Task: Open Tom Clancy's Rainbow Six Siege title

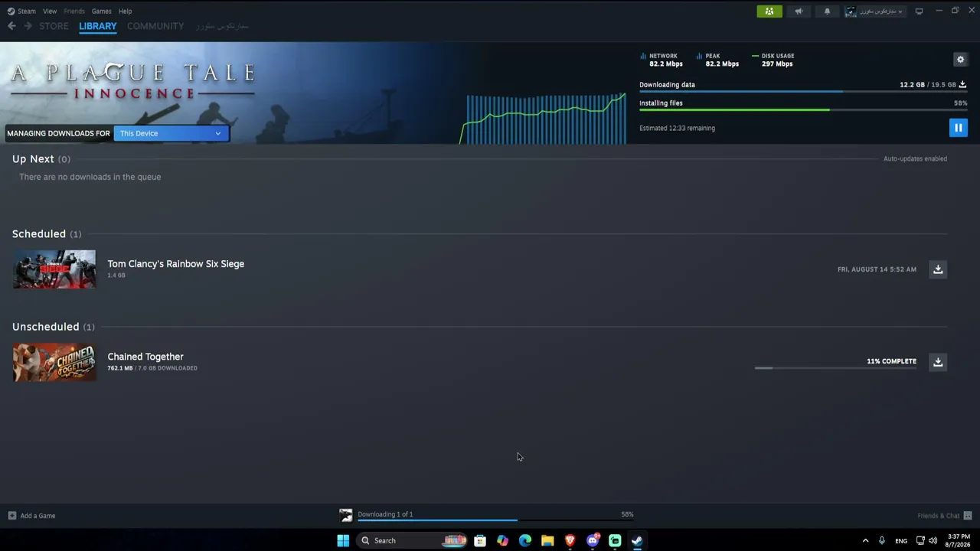Action: (x=176, y=264)
